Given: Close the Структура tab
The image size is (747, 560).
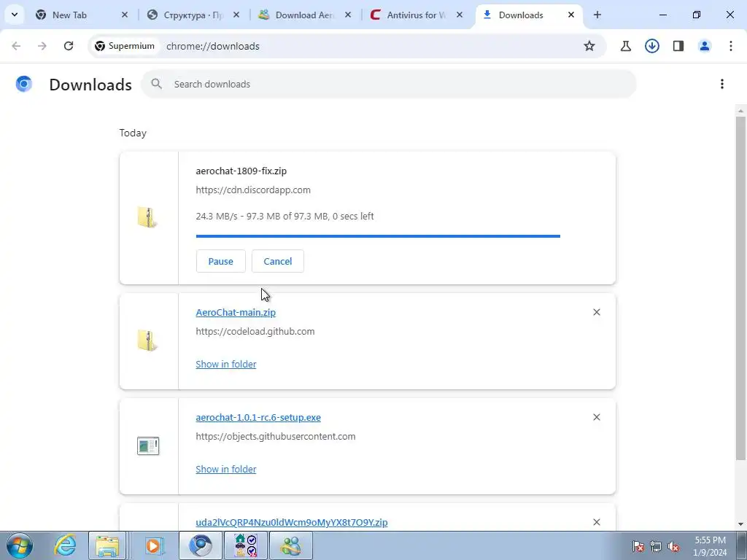Looking at the screenshot, I should pos(236,15).
